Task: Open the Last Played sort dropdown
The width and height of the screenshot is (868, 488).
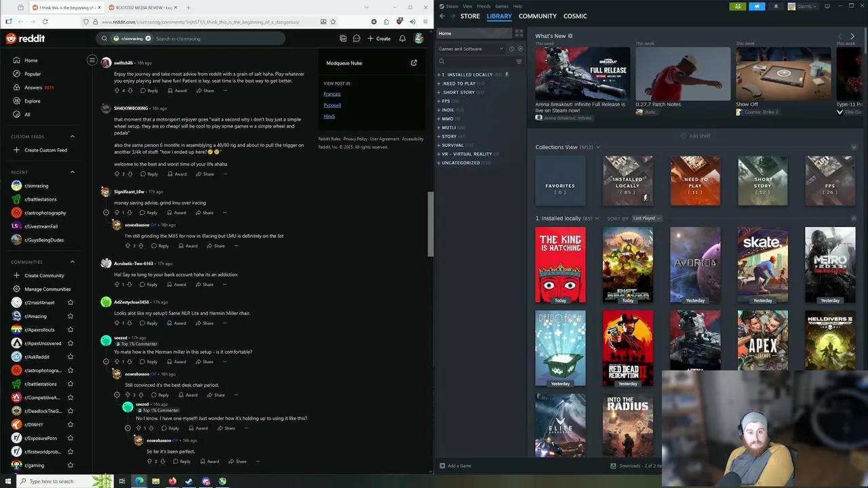Action: [x=646, y=218]
